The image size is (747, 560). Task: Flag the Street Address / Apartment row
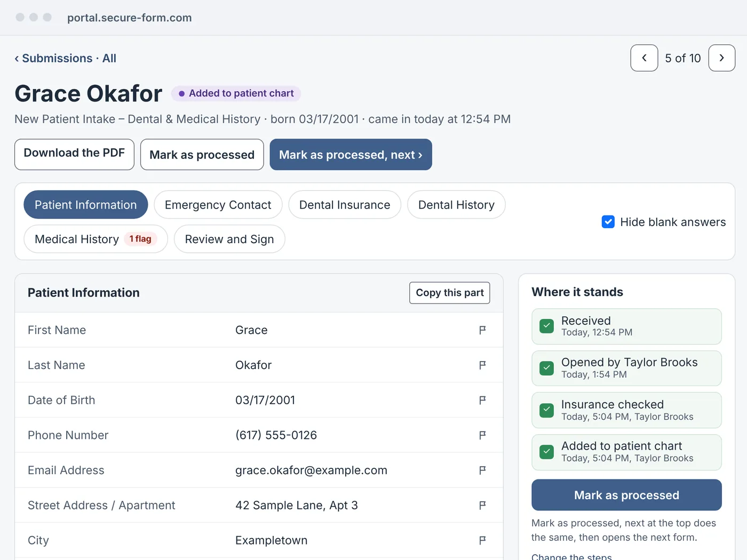(482, 505)
